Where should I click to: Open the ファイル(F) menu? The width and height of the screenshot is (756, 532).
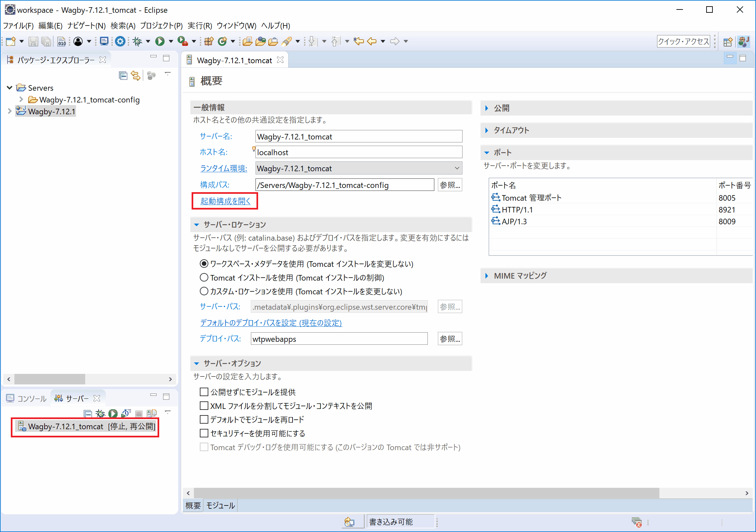click(x=18, y=26)
